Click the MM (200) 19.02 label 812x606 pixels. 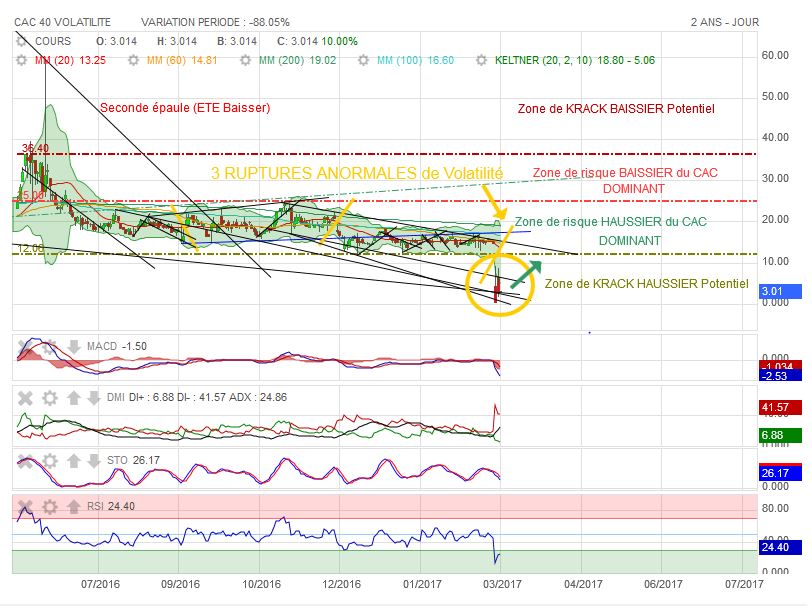click(297, 60)
